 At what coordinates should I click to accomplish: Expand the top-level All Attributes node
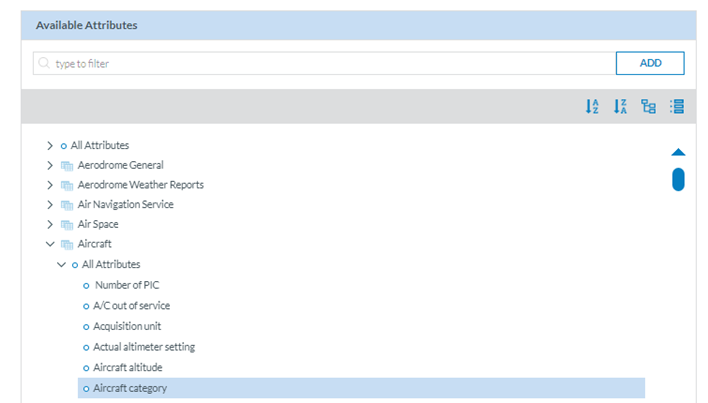tap(50, 146)
